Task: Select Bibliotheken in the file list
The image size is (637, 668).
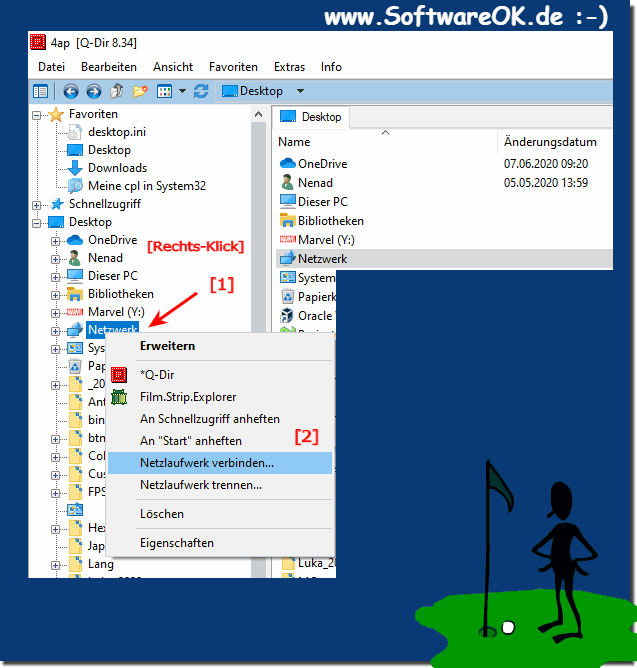Action: (x=331, y=221)
